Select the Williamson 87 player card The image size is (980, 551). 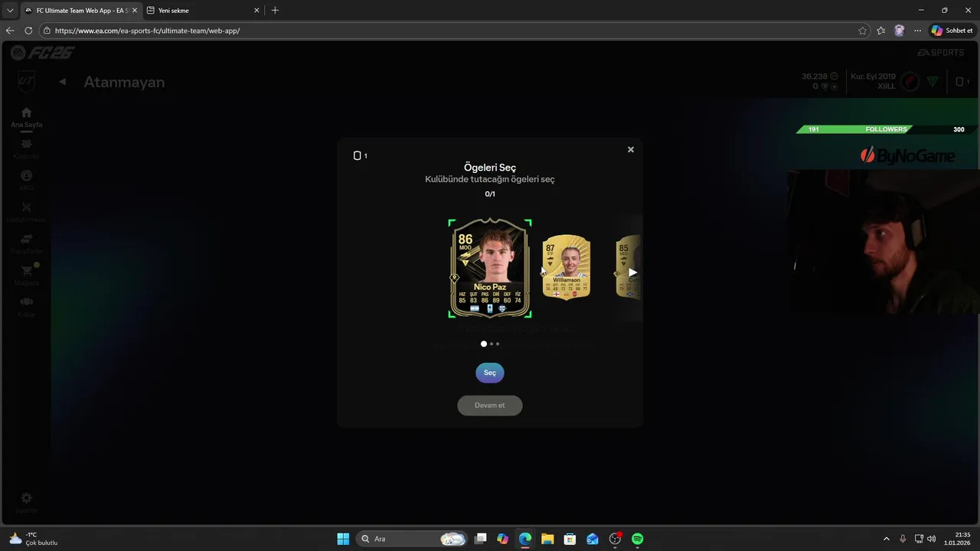point(567,267)
